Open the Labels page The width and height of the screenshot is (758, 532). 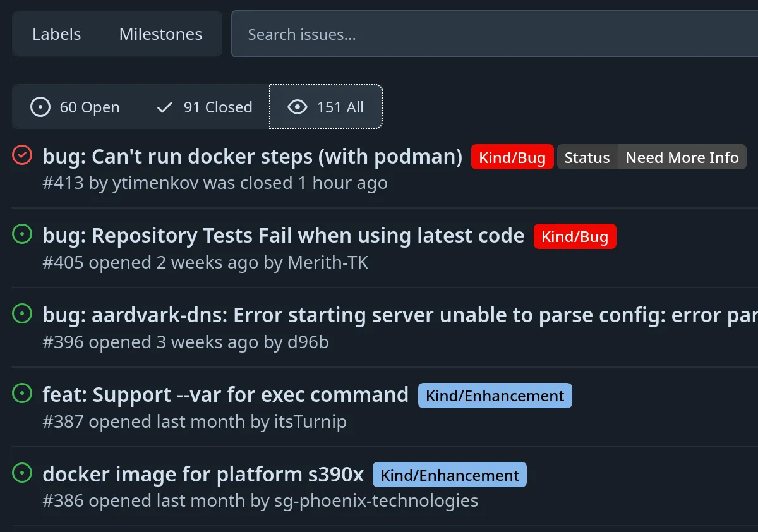[x=57, y=34]
